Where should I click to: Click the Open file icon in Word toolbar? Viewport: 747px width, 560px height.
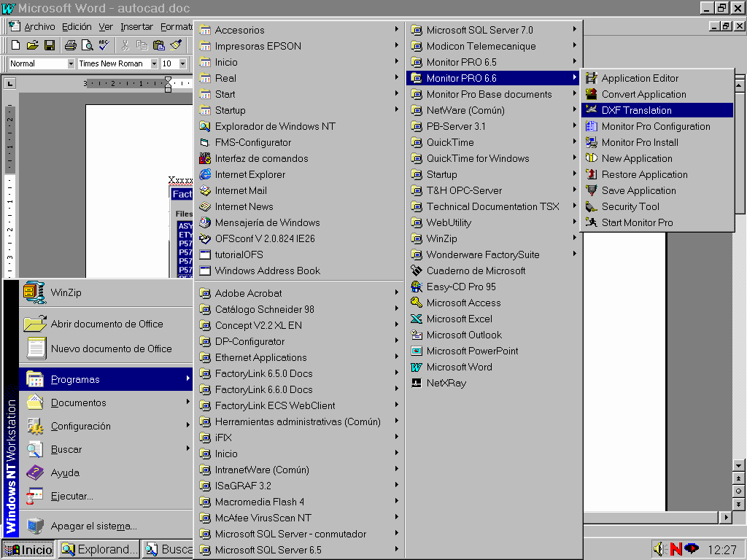click(x=32, y=45)
